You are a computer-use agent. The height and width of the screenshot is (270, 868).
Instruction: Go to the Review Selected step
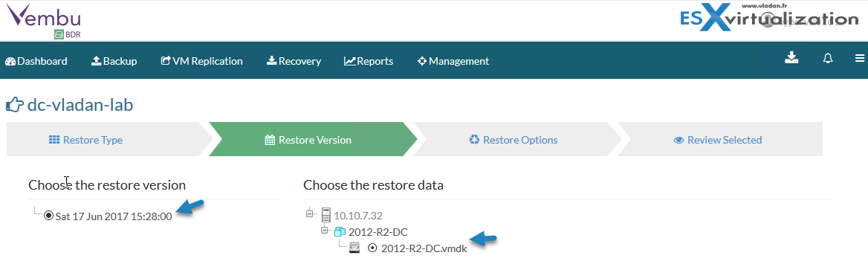coord(717,140)
